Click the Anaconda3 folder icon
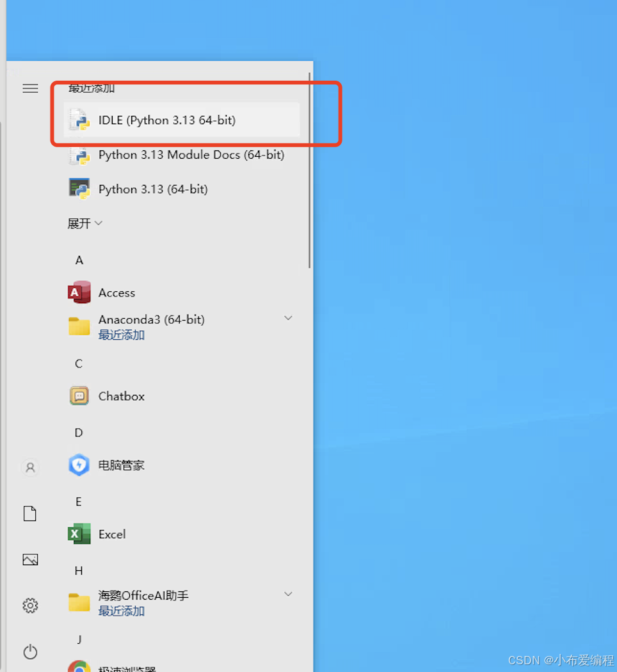617x672 pixels. pos(79,326)
